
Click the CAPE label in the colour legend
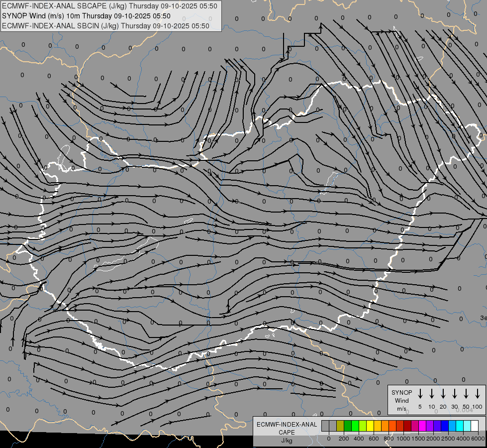coord(287,433)
